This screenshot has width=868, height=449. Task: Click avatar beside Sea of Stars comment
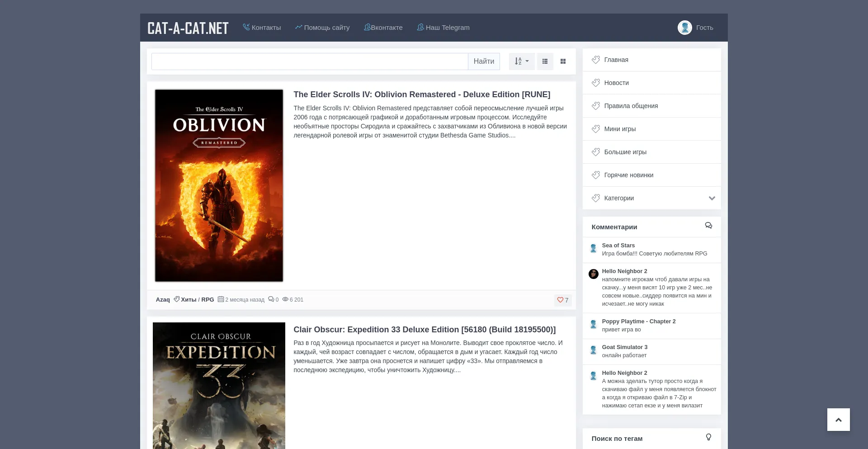pyautogui.click(x=594, y=248)
